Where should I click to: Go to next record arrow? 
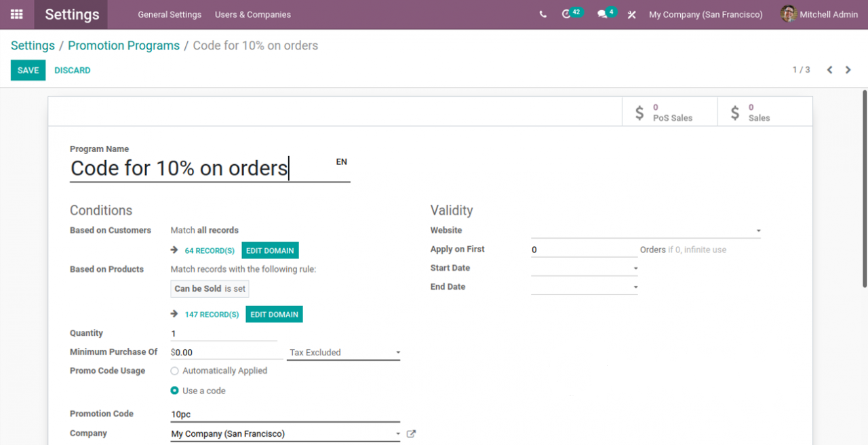click(848, 70)
